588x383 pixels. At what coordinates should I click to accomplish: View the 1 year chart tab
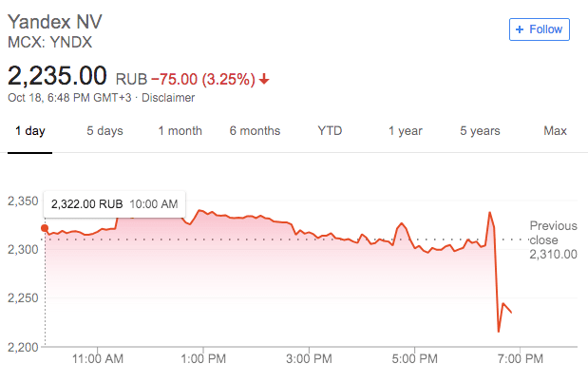(405, 130)
